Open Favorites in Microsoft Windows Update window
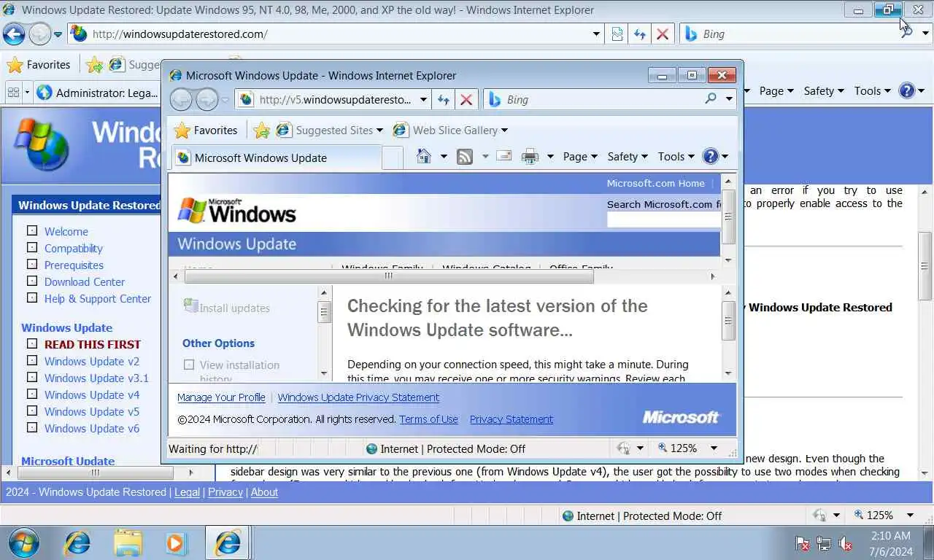Screen dimensions: 934x560 click(206, 131)
